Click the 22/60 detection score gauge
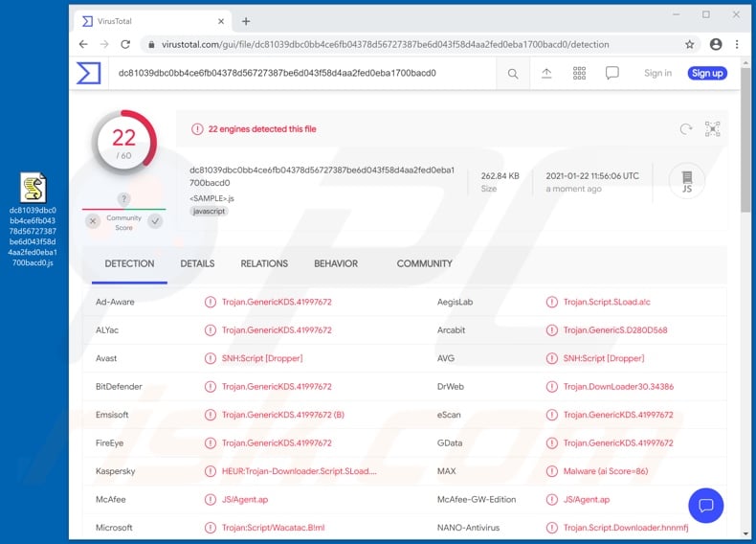 (x=123, y=143)
